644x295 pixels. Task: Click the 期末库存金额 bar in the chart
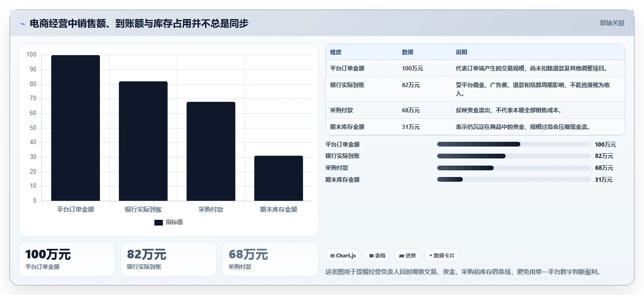(x=278, y=178)
